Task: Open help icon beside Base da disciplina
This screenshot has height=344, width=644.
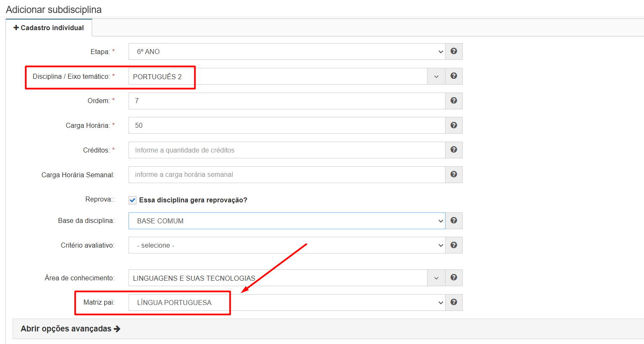Action: (453, 220)
